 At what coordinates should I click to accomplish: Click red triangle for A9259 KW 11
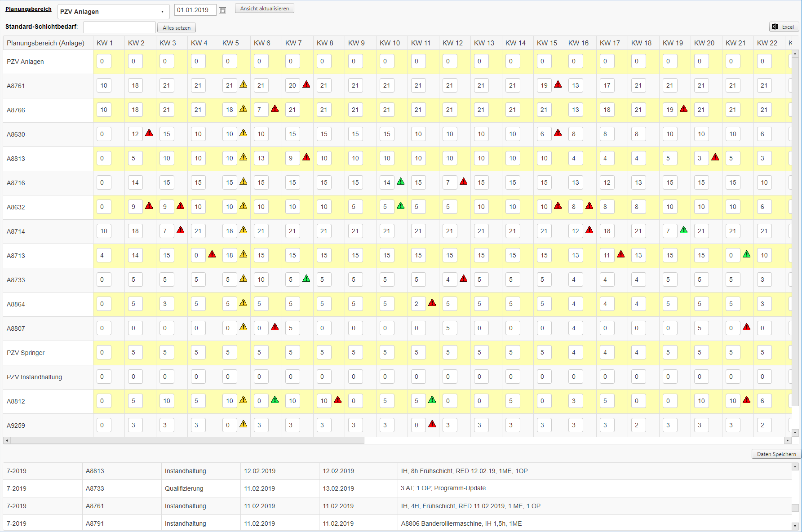(432, 424)
